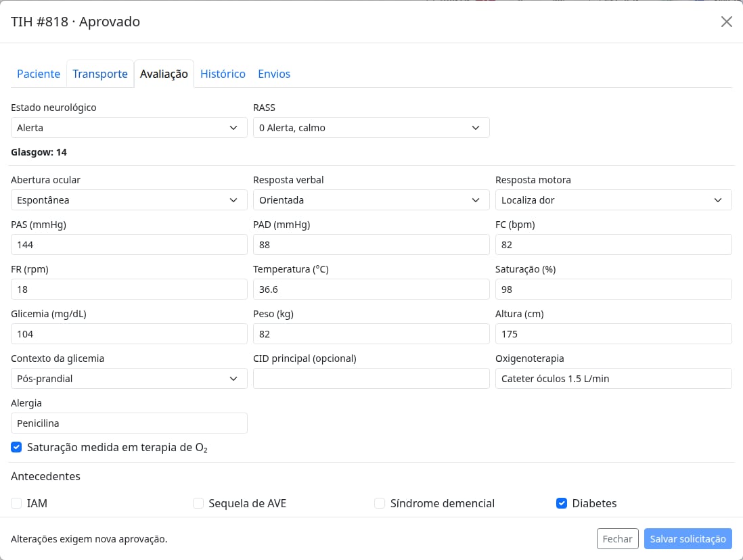Image resolution: width=743 pixels, height=560 pixels.
Task: Open the Transporte tab
Action: [100, 74]
